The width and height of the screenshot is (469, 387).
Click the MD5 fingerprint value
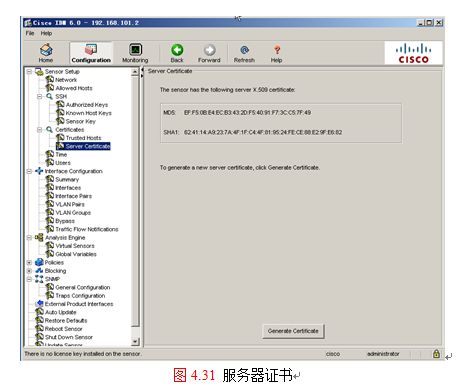tap(247, 113)
